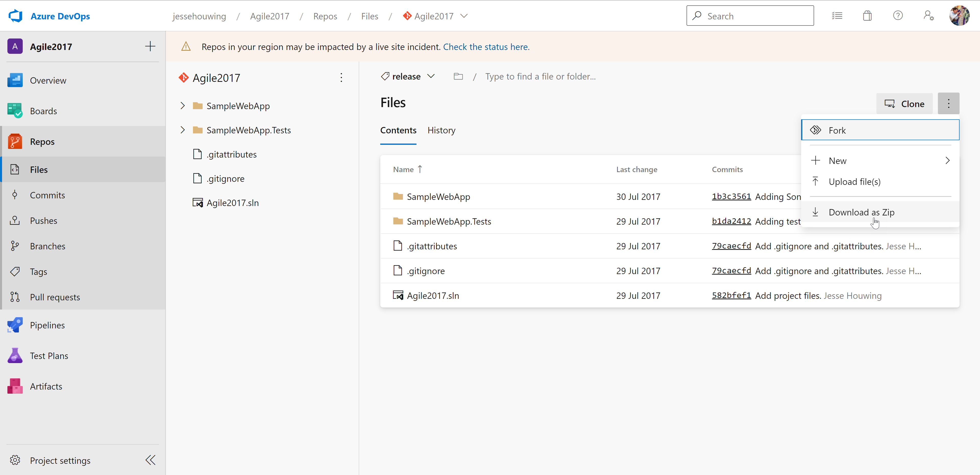Viewport: 980px width, 475px height.
Task: Open the Agile2017 repo tree more options
Action: [x=341, y=78]
